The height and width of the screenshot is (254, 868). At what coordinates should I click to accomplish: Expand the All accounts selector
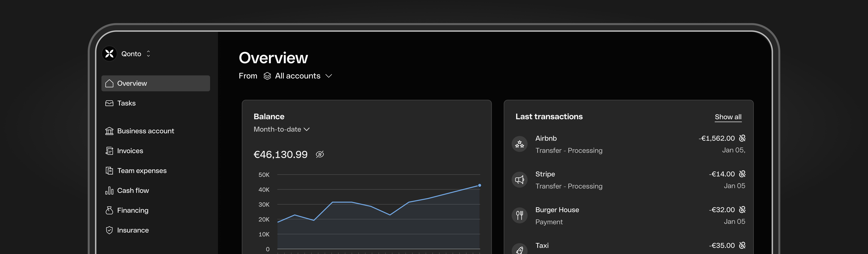point(298,76)
